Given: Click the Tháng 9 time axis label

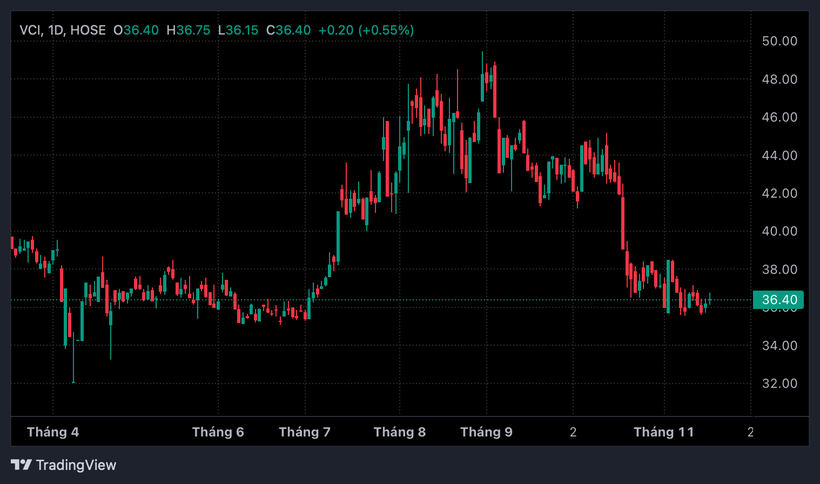Looking at the screenshot, I should [x=486, y=432].
